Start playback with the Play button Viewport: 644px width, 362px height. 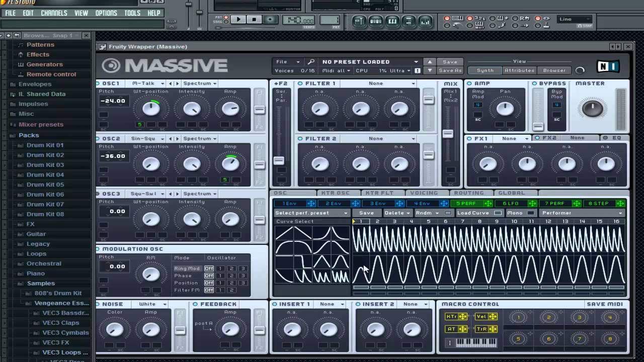(238, 20)
